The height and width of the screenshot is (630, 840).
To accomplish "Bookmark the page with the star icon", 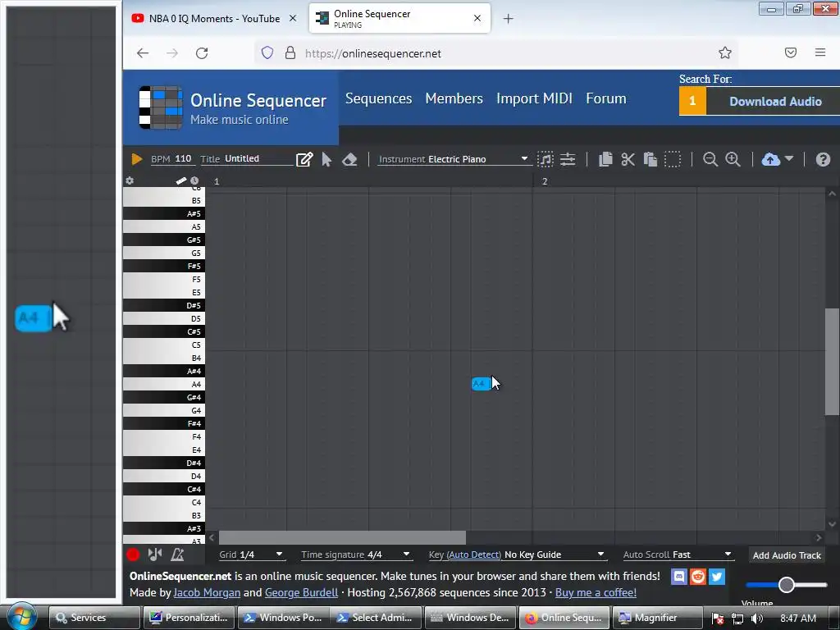I will point(725,52).
